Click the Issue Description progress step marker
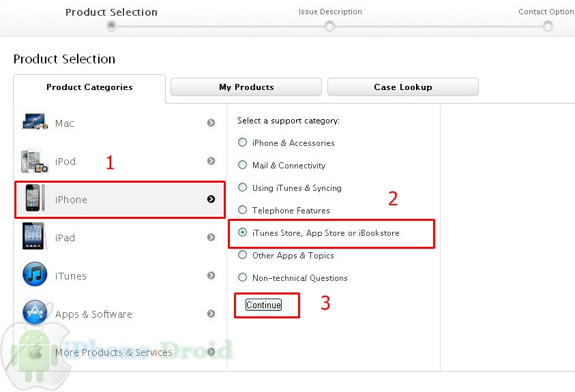 [x=329, y=27]
